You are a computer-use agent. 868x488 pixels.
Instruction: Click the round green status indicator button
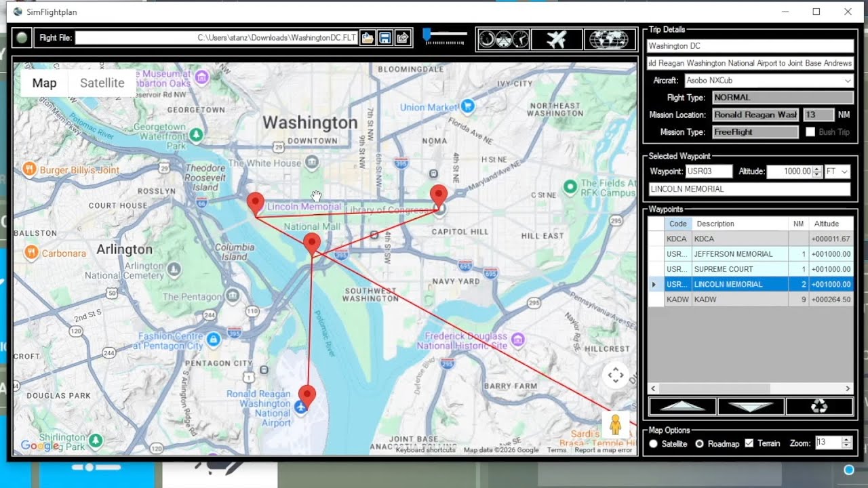click(x=22, y=38)
